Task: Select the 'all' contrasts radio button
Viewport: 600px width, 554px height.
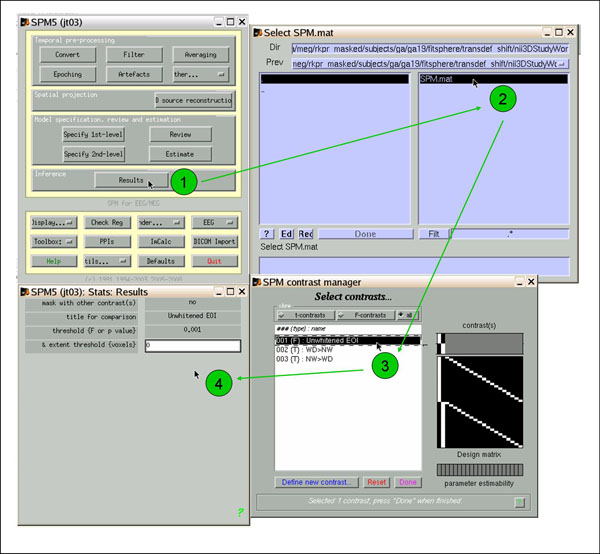Action: coord(410,314)
